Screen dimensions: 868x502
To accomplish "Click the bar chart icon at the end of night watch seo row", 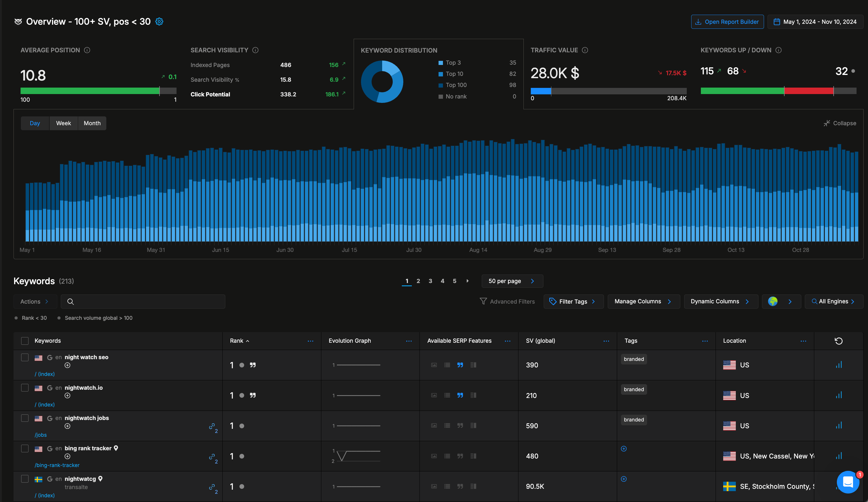I will pos(839,365).
